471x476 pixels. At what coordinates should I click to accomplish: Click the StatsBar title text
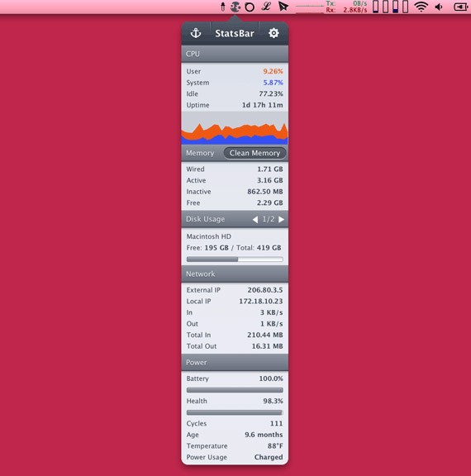235,33
